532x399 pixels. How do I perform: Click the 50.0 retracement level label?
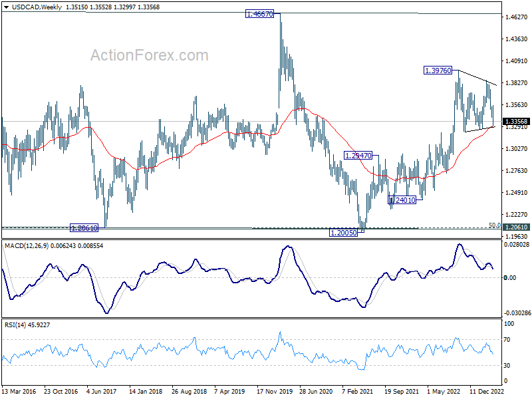[x=494, y=225]
